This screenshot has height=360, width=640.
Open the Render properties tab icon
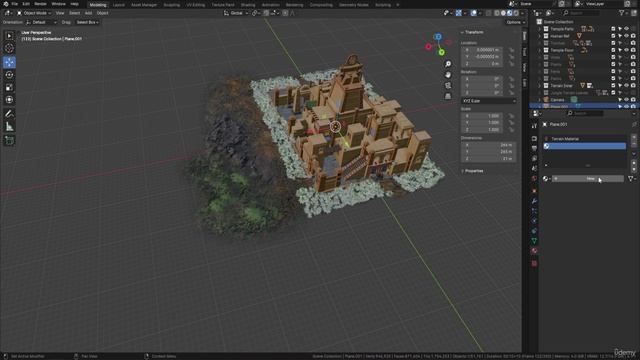(x=534, y=139)
